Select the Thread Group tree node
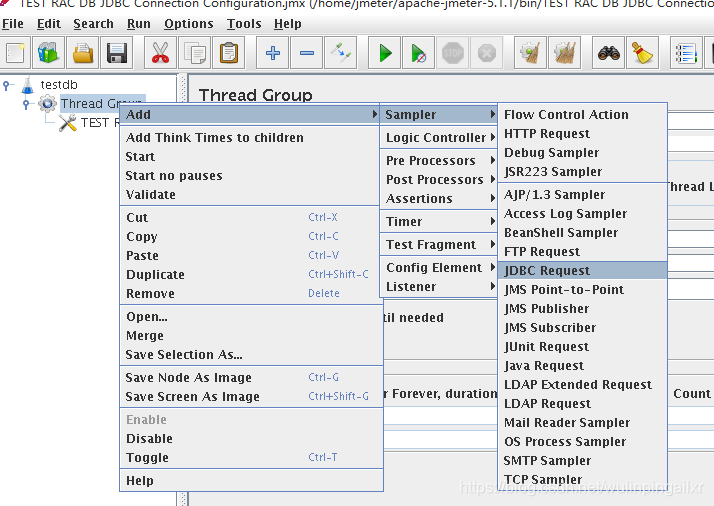Image resolution: width=714 pixels, height=506 pixels. pyautogui.click(x=89, y=103)
